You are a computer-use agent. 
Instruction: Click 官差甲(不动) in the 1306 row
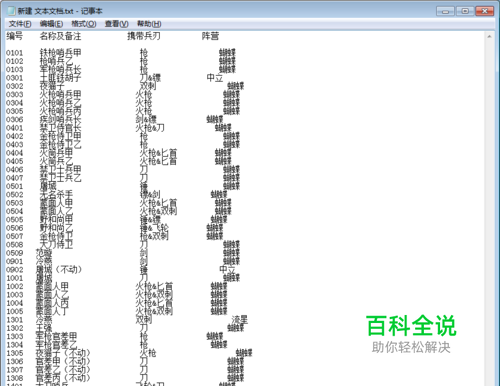[x=63, y=361]
